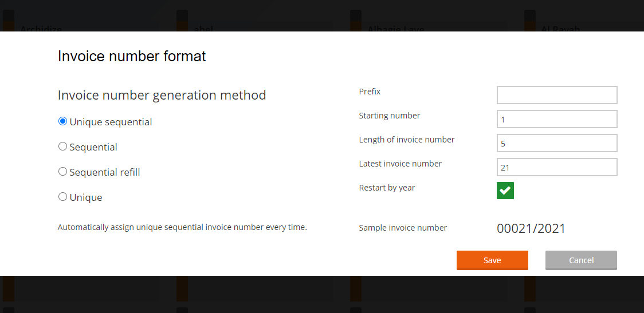
Task: Click the Length of invoice number label
Action: 407,140
